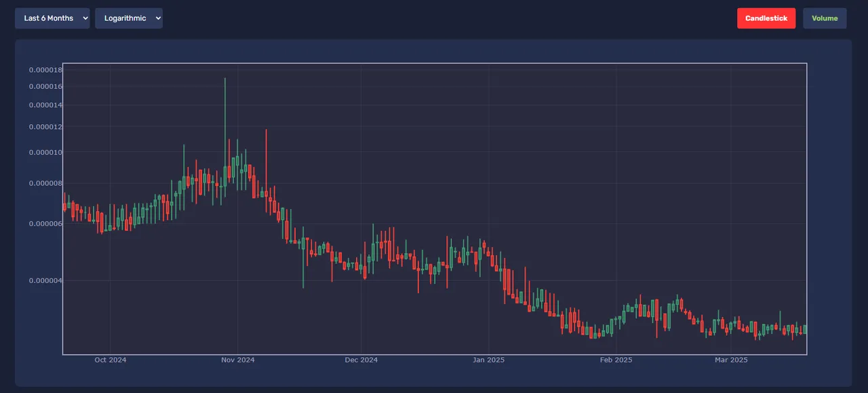
Task: Click the 0.000012 y-axis label
Action: pyautogui.click(x=45, y=127)
